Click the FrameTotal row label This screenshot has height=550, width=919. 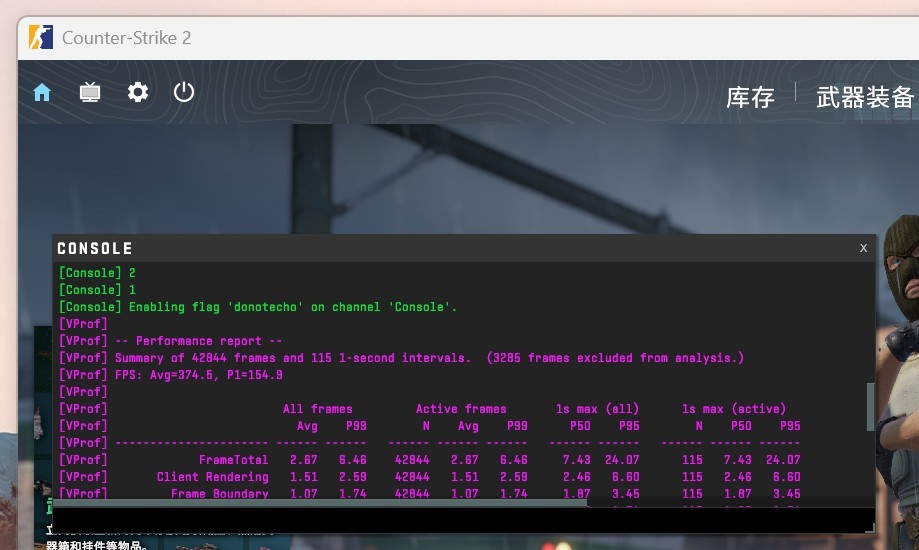[233, 460]
